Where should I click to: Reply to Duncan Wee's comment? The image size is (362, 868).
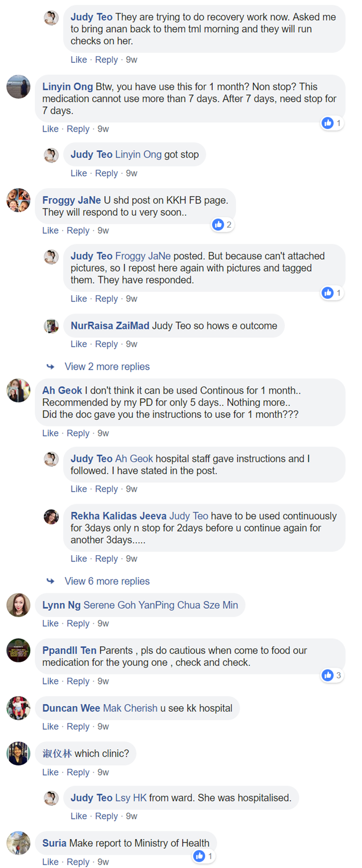click(x=78, y=727)
